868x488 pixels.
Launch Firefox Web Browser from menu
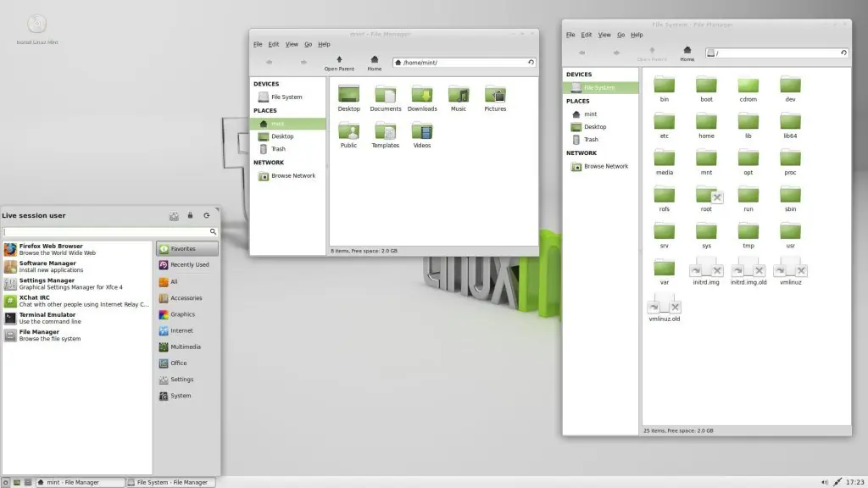click(77, 250)
